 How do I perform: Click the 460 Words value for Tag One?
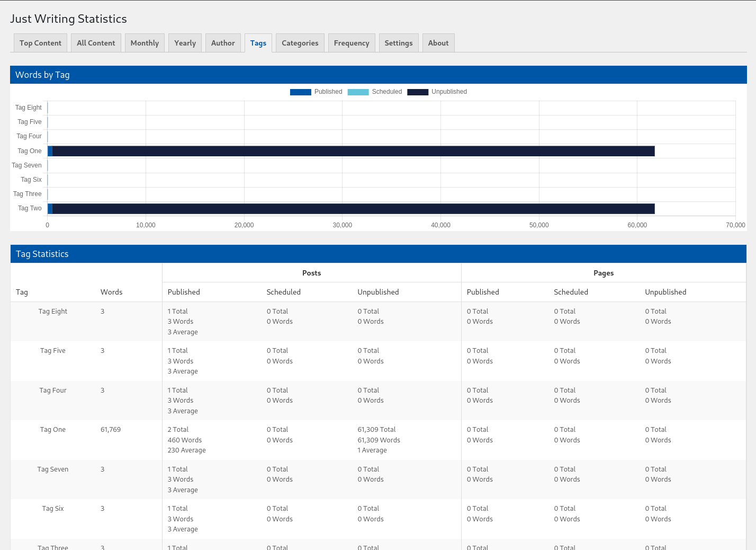click(x=185, y=440)
